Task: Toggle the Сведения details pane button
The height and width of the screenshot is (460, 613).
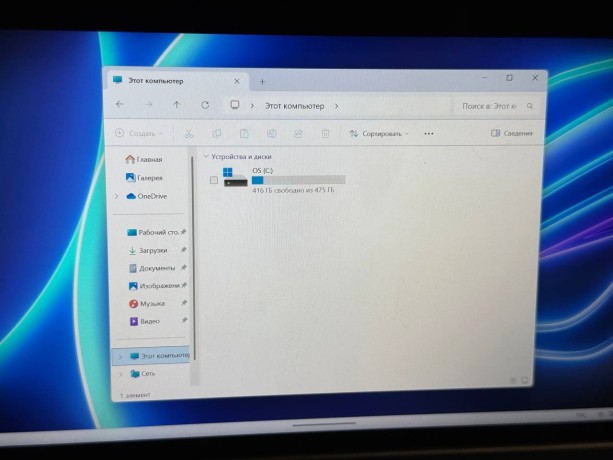Action: tap(511, 133)
